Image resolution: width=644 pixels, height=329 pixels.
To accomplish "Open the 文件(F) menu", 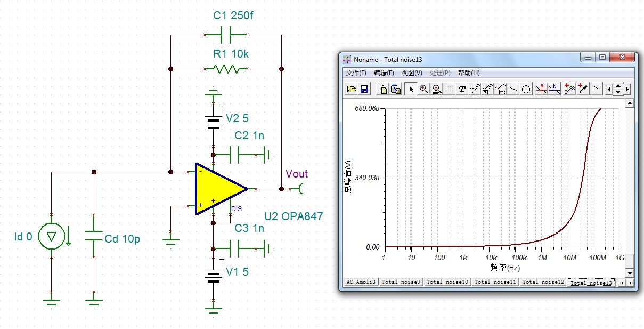I will [x=356, y=73].
